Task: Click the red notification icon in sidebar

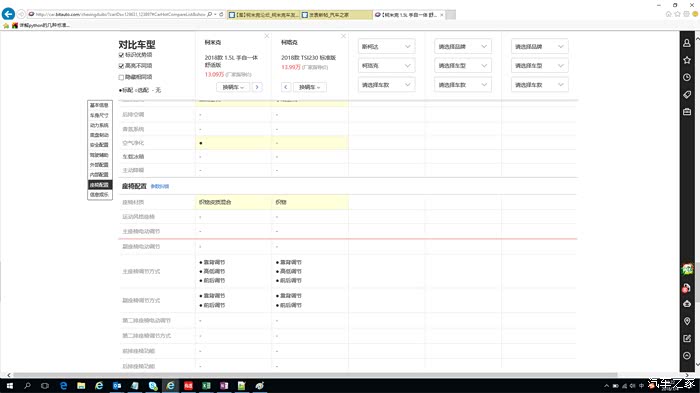Action: pos(687,288)
